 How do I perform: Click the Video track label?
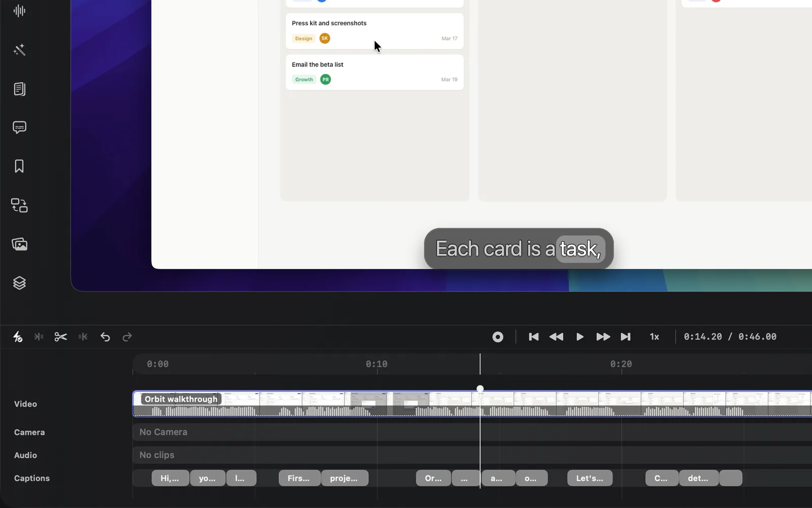click(x=25, y=404)
